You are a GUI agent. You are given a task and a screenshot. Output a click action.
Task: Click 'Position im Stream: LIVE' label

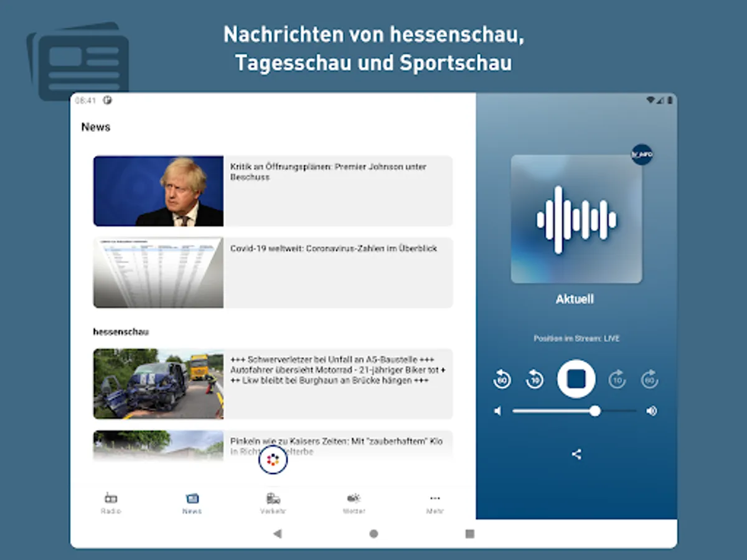coord(576,338)
